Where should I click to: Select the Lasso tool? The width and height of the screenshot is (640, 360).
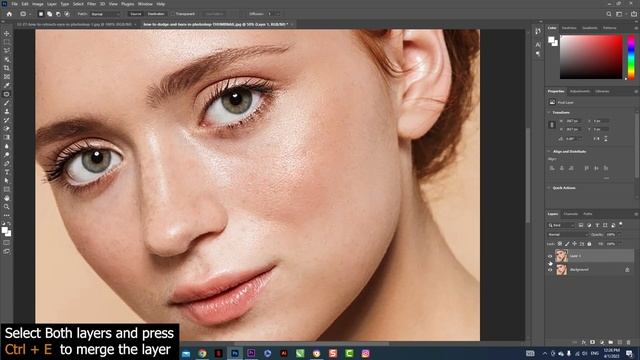coord(7,51)
